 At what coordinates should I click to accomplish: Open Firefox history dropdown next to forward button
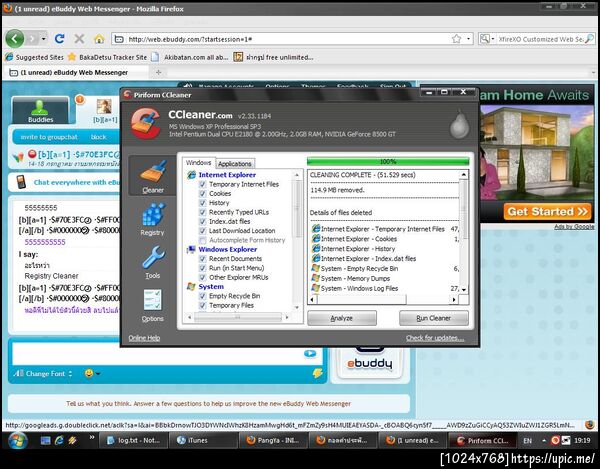click(44, 39)
